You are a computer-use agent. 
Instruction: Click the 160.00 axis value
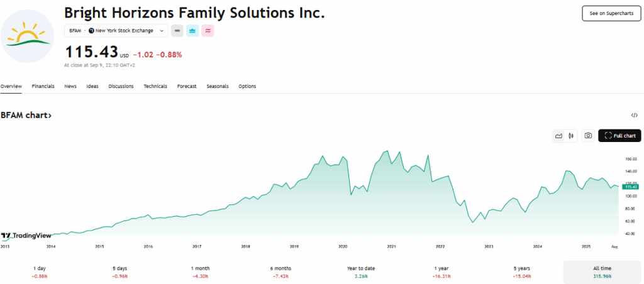coord(631,159)
